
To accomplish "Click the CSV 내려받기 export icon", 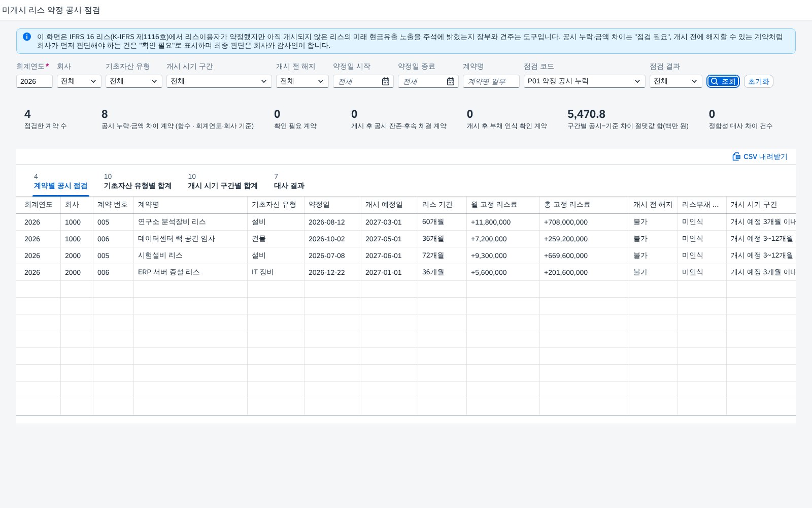I will 736,156.
